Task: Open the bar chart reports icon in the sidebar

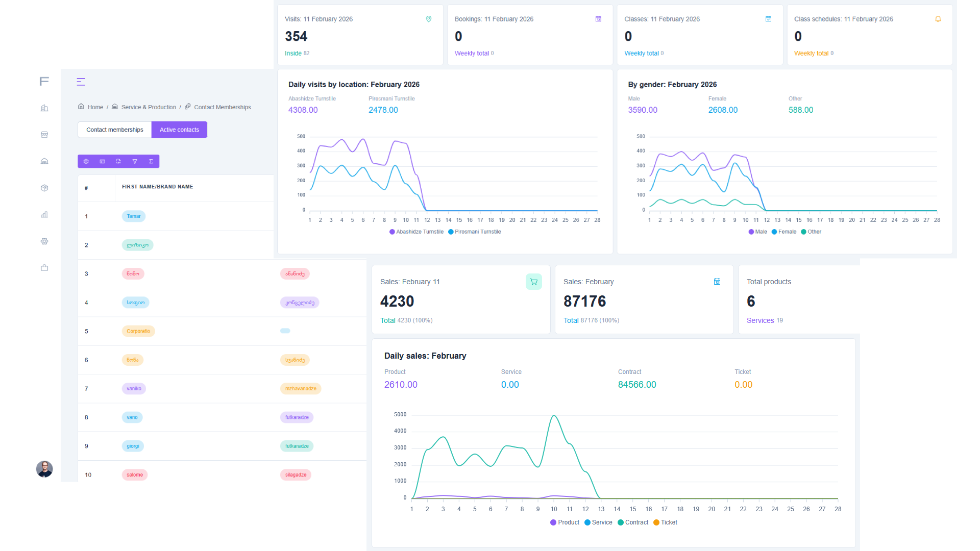Action: [44, 215]
